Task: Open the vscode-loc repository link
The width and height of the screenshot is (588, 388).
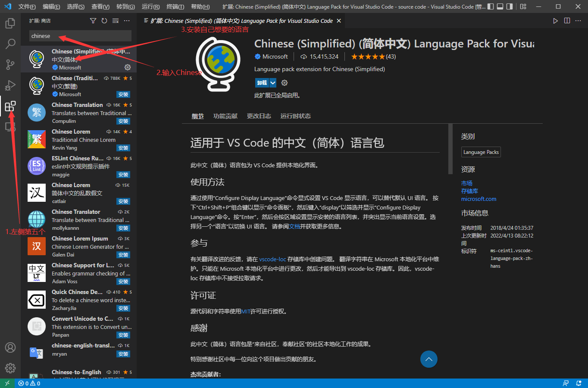Action: [272, 259]
